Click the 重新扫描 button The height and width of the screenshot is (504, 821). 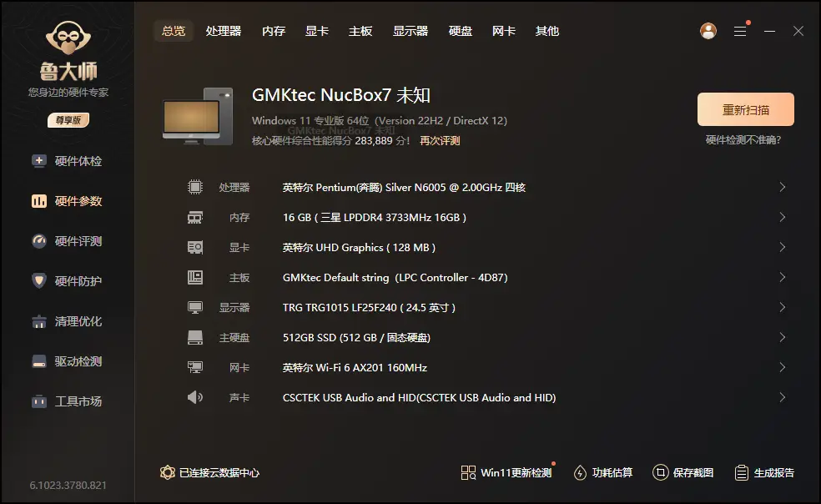click(746, 109)
